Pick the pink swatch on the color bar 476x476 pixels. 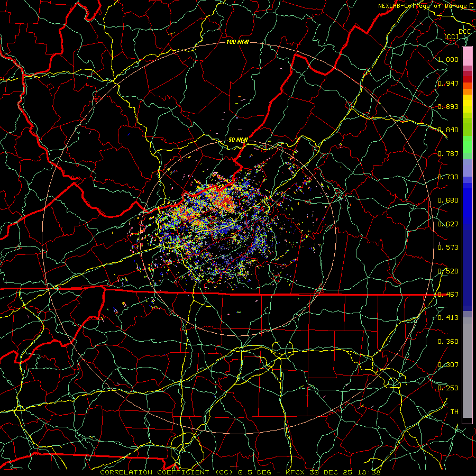point(467,57)
